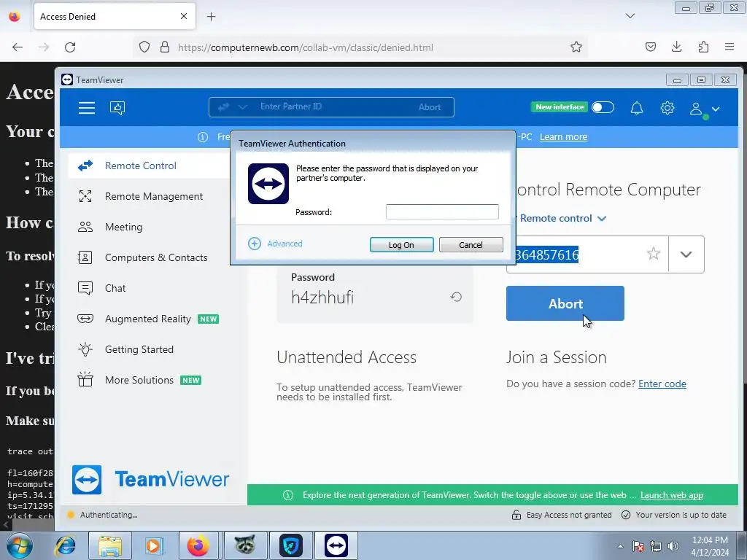747x560 pixels.
Task: Click the info icon in blue banner
Action: click(x=203, y=137)
